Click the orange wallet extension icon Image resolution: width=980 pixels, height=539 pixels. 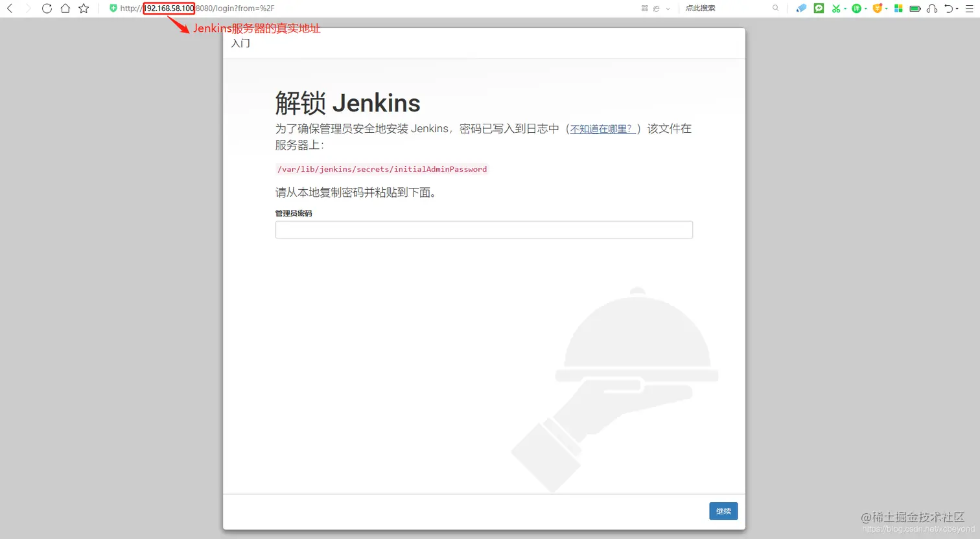click(878, 8)
